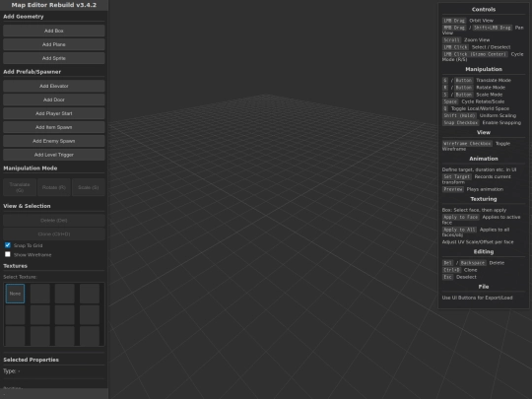The image size is (532, 399).
Task: Click the Select / Deselect help text
Action: 491,47
